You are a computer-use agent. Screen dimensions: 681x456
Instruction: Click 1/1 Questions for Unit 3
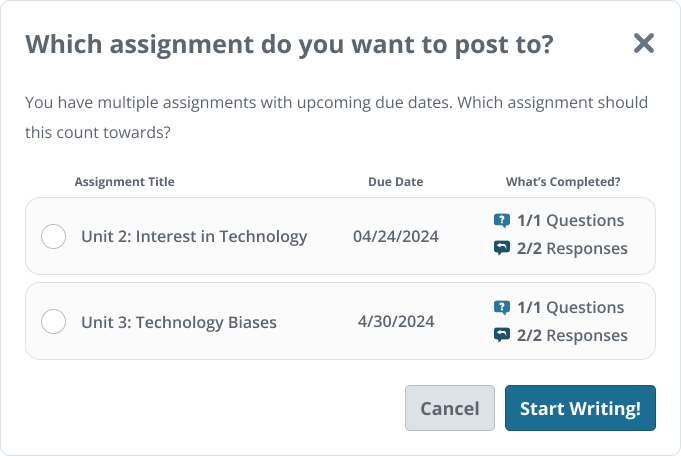(570, 307)
